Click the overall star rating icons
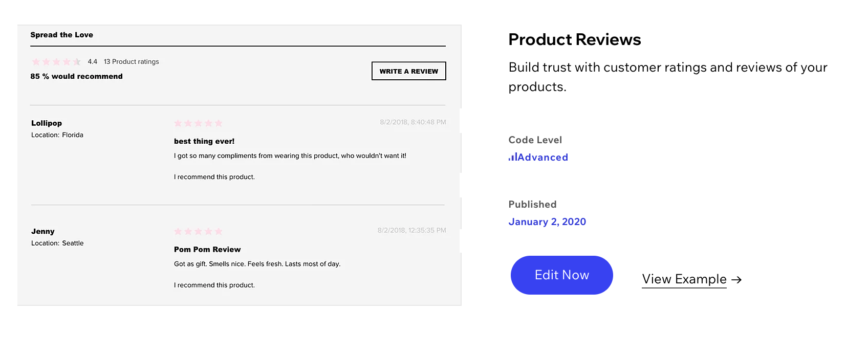Viewport: 868px width, 356px height. point(56,62)
